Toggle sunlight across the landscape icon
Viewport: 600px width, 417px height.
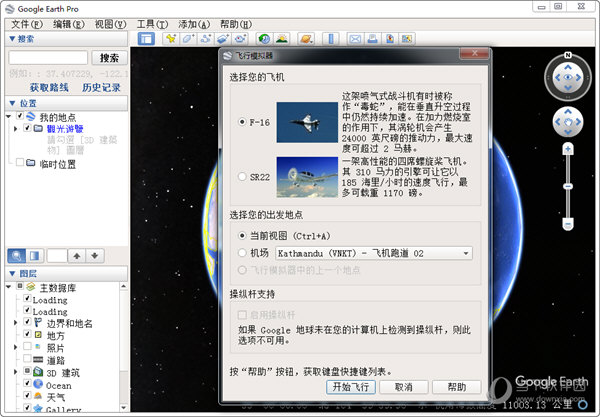point(282,39)
